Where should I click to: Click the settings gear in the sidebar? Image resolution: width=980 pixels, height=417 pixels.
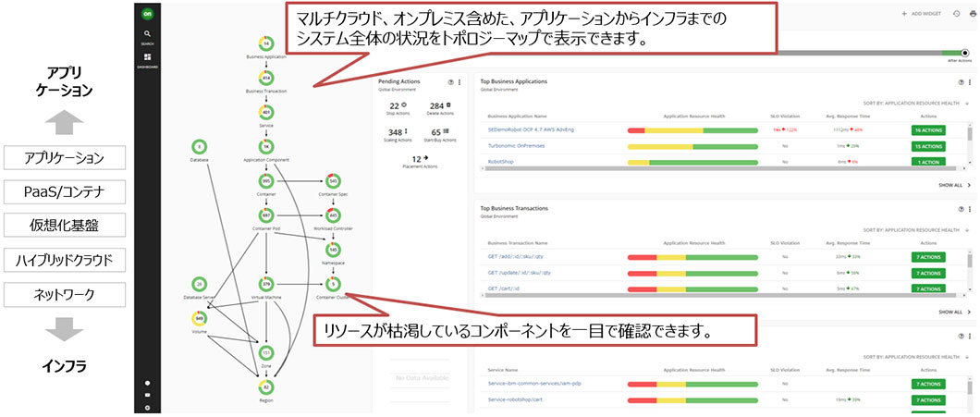click(148, 407)
